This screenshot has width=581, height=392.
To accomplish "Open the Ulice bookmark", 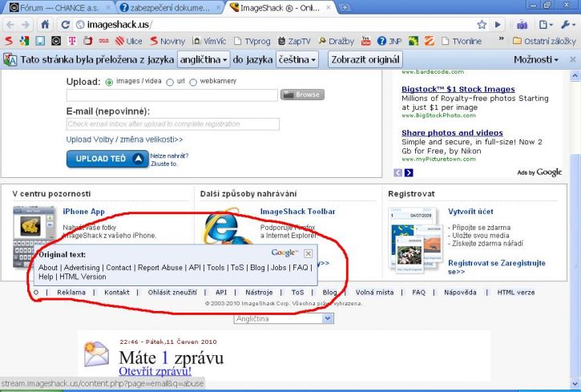I will tap(128, 41).
